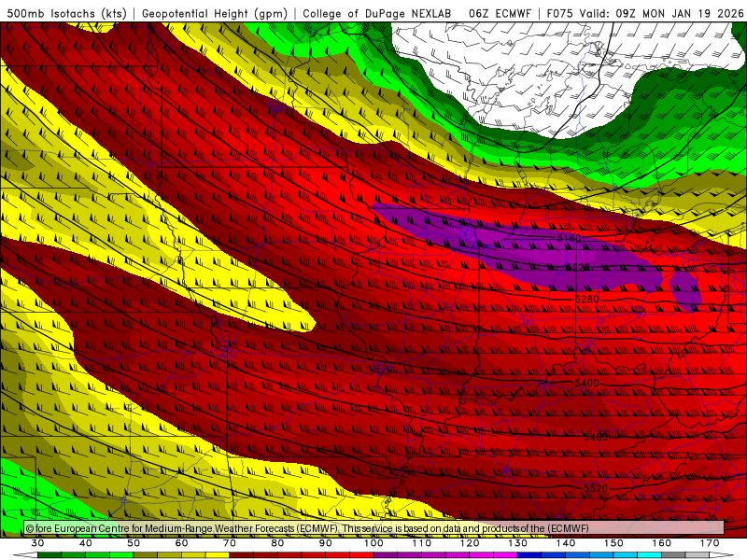Click the 120 kts color scale label
Viewport: 747px width, 560px height.
tap(470, 543)
